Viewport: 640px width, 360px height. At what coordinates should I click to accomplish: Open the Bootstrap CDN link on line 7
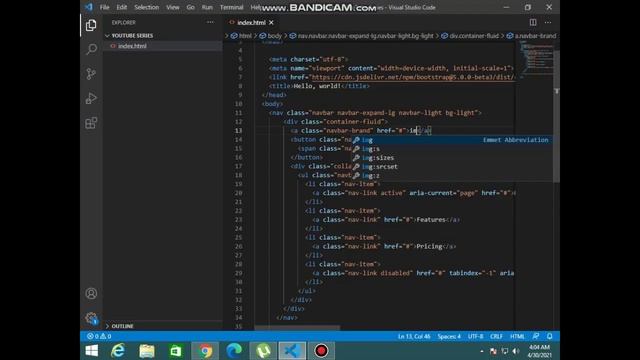(412, 77)
